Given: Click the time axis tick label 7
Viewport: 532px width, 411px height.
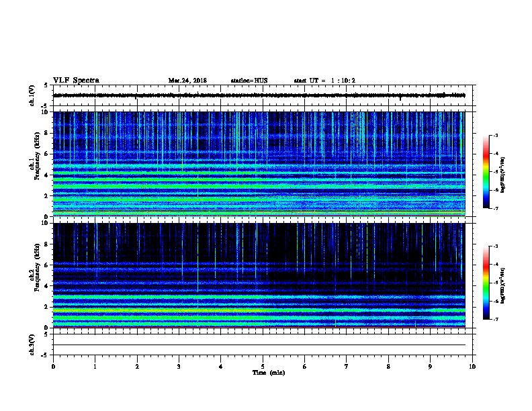Looking at the screenshot, I should coord(347,367).
